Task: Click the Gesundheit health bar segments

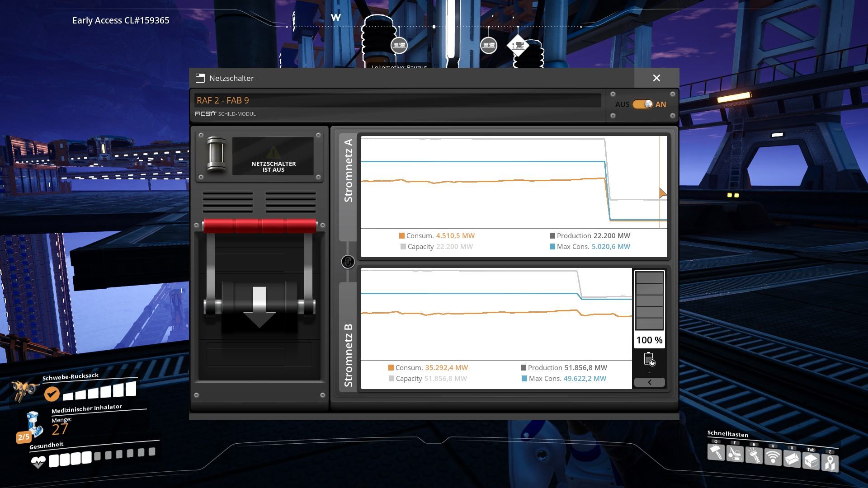Action: point(102,456)
